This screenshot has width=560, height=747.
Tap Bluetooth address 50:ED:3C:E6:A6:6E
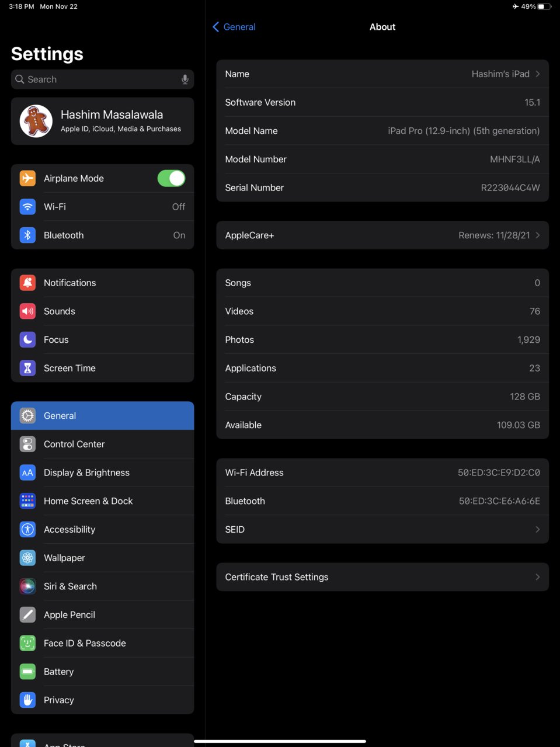click(499, 501)
